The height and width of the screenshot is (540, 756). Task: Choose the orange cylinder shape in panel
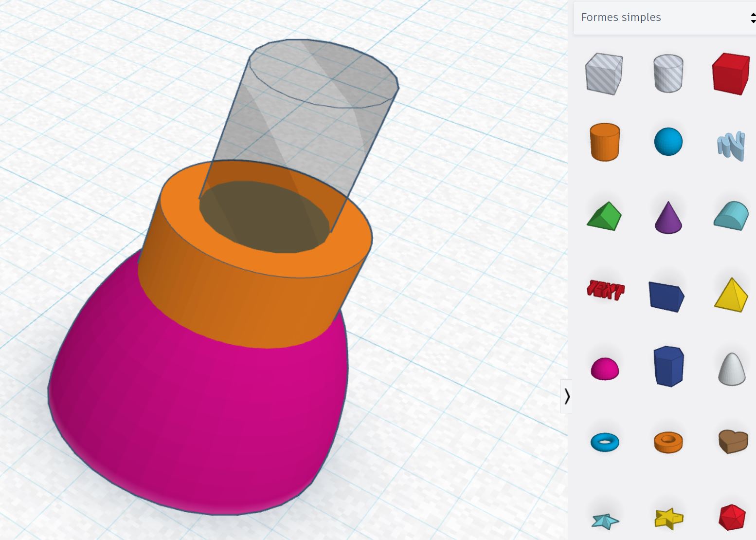click(604, 142)
